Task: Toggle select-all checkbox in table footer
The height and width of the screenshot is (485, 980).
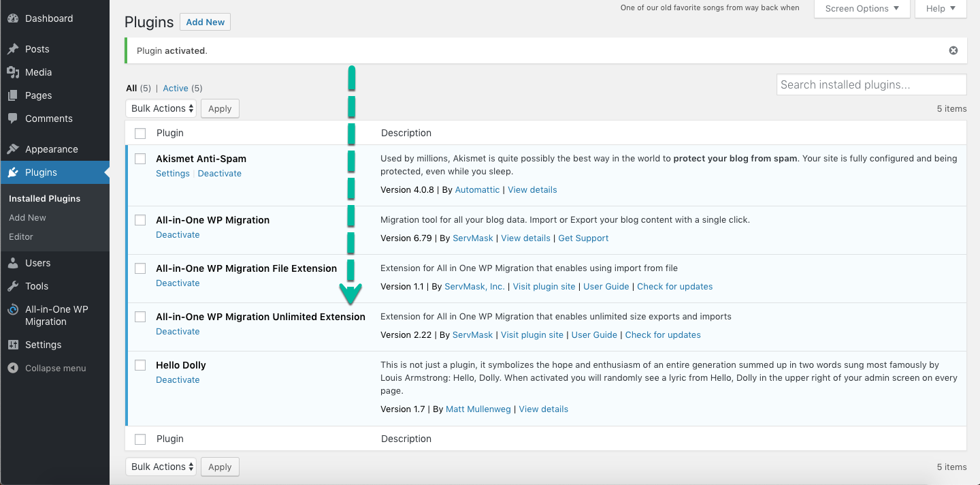Action: point(140,439)
